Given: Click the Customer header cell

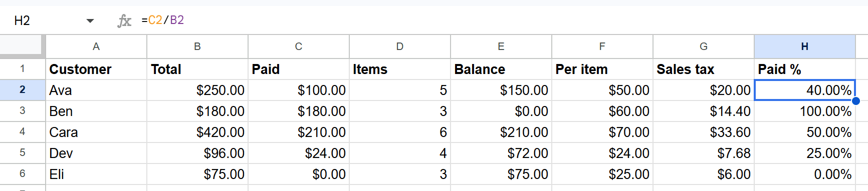Looking at the screenshot, I should 96,69.
